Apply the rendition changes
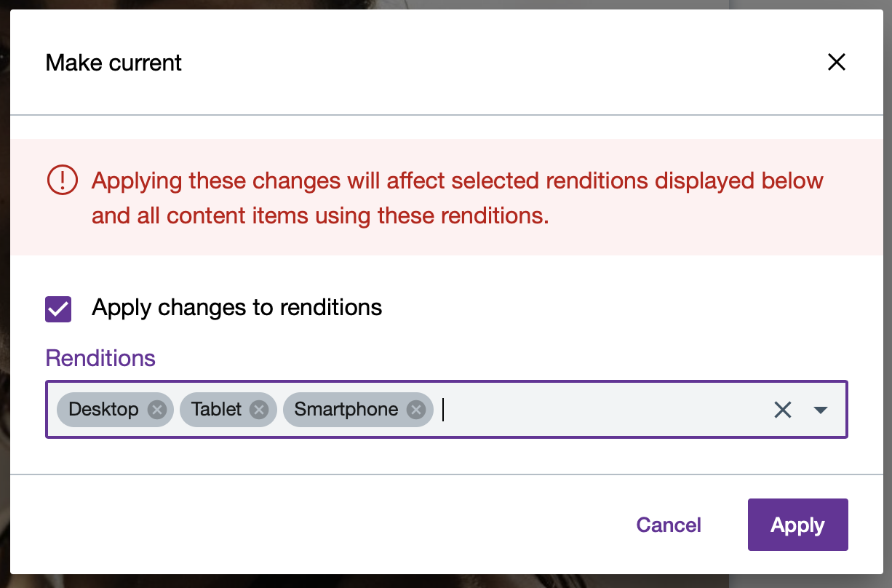 [x=797, y=525]
